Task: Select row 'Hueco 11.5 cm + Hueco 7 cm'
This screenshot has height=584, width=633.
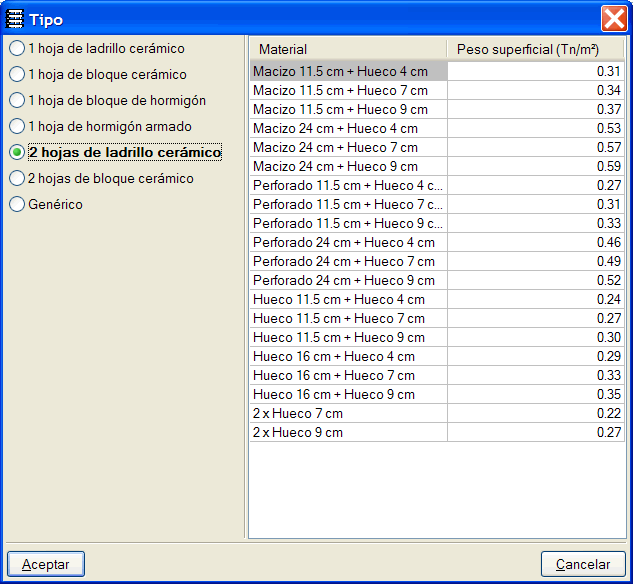Action: (437, 318)
